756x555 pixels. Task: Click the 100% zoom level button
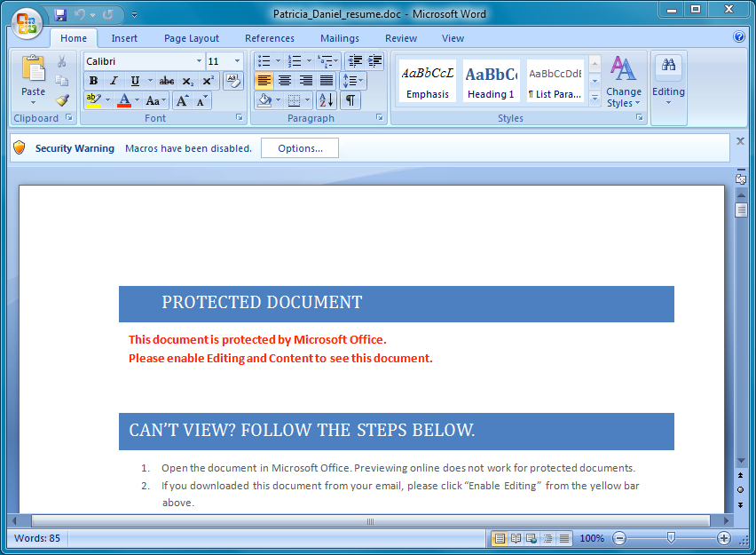(x=592, y=538)
